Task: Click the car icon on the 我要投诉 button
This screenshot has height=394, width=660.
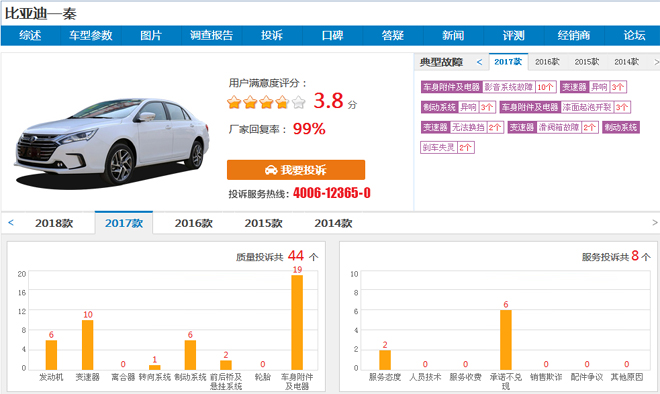Action: [271, 170]
